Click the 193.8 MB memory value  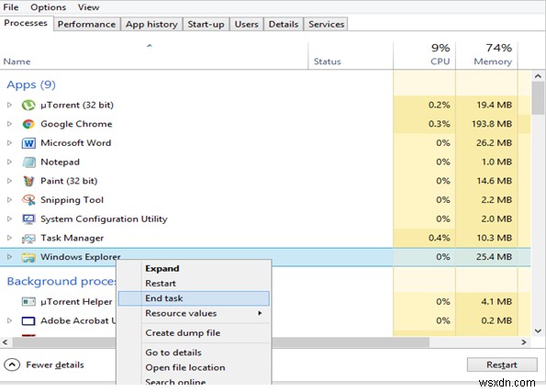(x=492, y=124)
